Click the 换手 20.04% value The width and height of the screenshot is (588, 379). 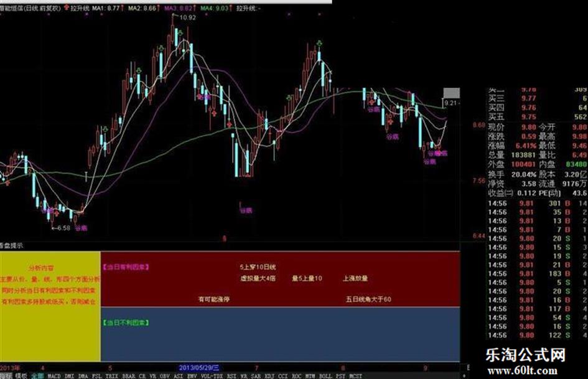tap(525, 174)
